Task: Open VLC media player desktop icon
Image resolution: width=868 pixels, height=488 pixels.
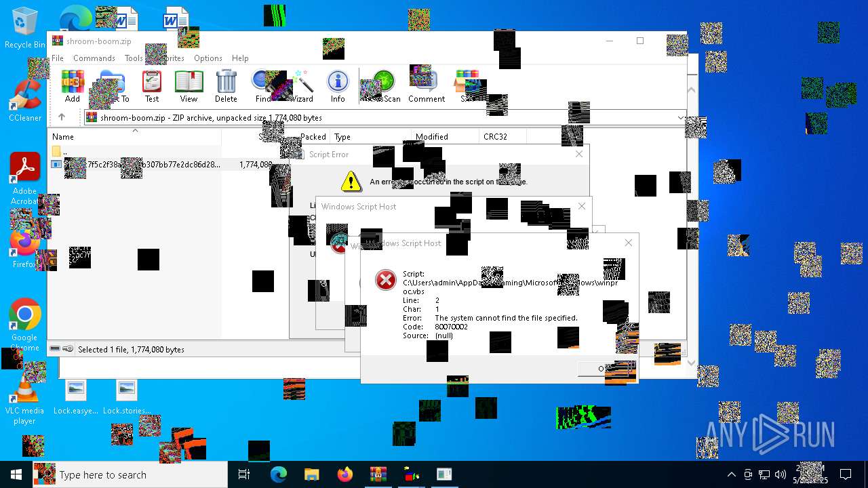Action: click(25, 400)
